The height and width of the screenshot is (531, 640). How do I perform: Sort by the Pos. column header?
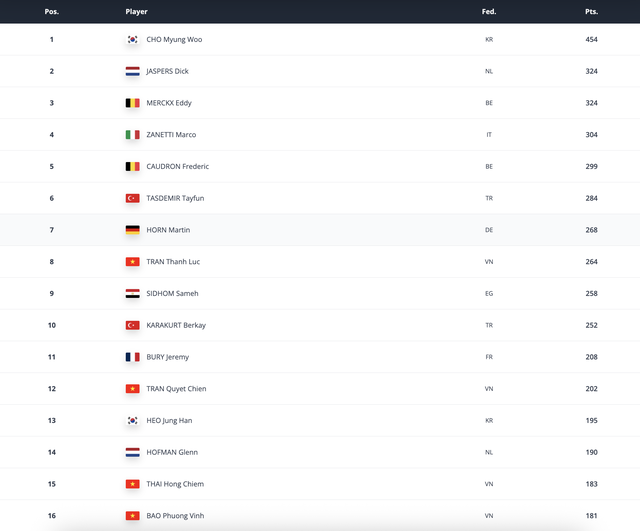tap(52, 11)
